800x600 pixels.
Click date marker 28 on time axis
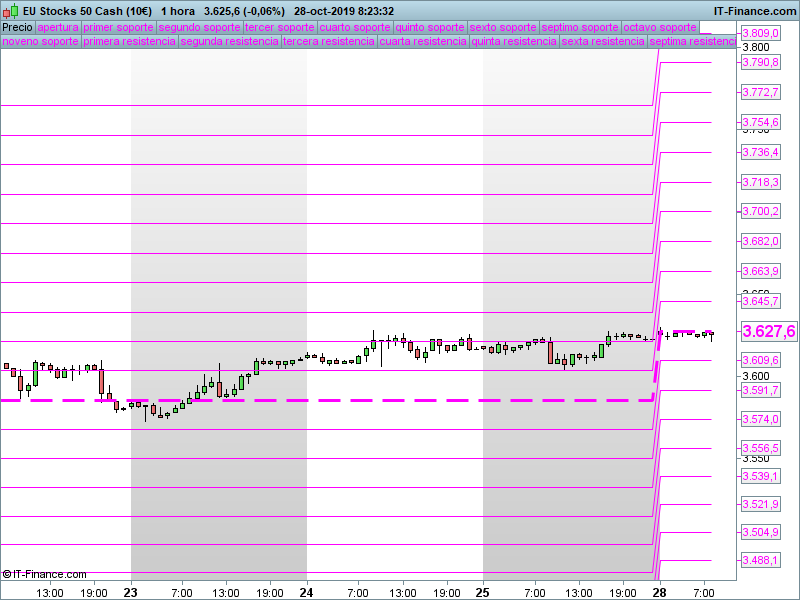click(x=660, y=592)
